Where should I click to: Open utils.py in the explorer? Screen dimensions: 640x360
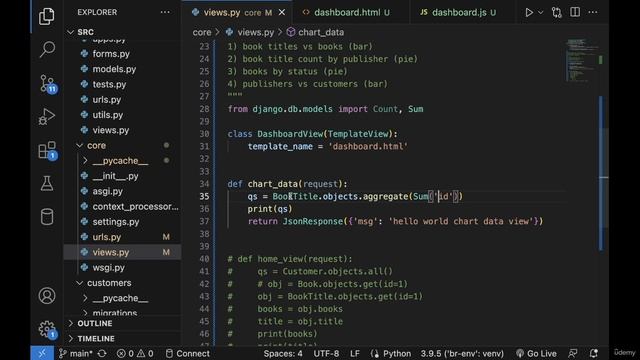[x=107, y=115]
